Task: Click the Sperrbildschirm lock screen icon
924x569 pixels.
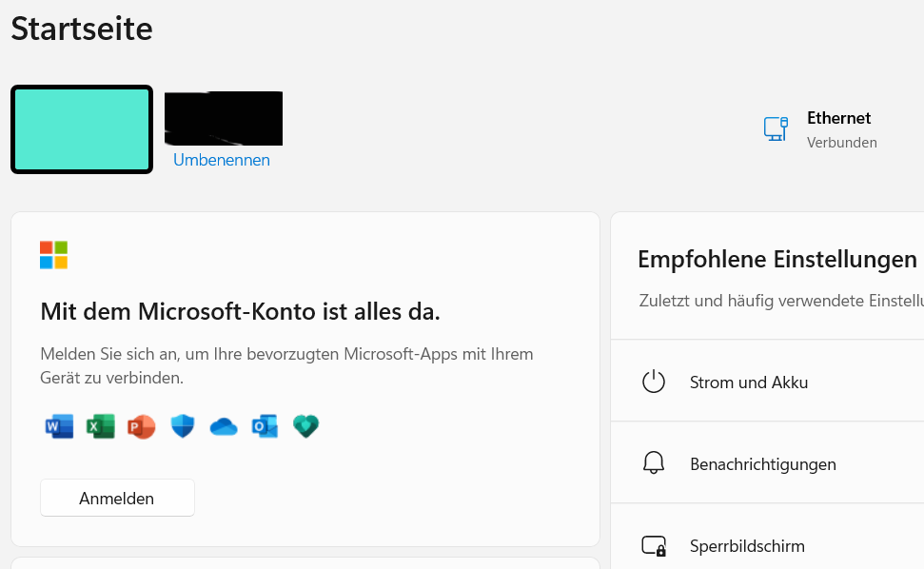Action: (x=654, y=546)
